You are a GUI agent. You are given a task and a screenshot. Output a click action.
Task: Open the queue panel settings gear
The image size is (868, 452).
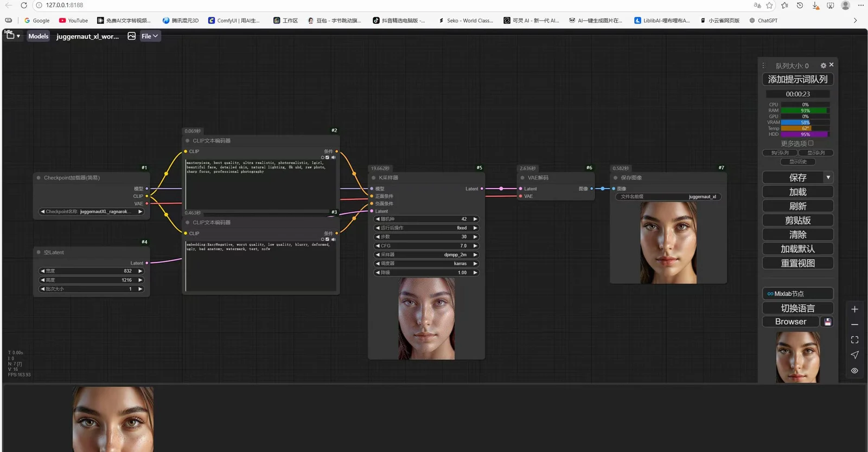click(x=823, y=66)
